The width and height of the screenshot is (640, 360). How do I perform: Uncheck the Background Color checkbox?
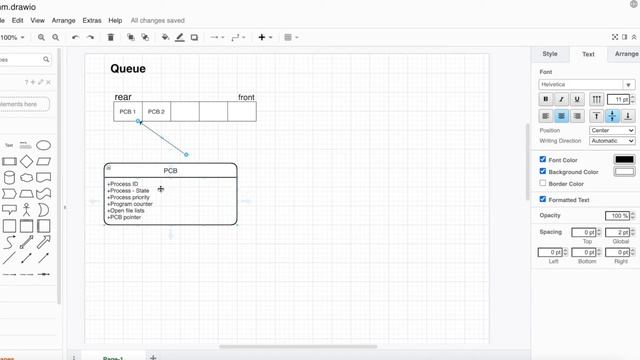[x=542, y=171]
